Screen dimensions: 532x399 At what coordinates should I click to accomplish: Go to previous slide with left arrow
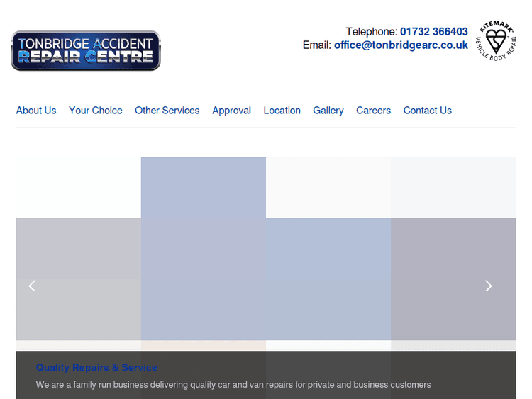(x=32, y=286)
